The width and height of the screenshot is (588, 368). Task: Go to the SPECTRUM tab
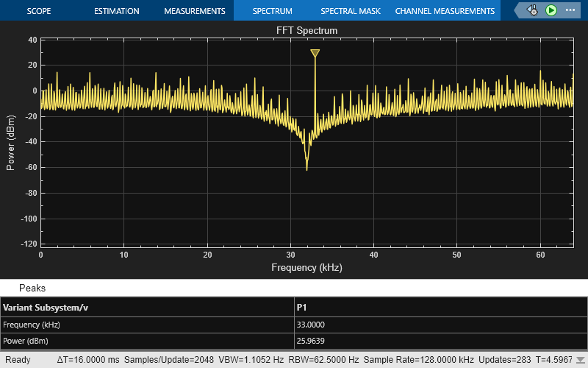click(x=272, y=11)
